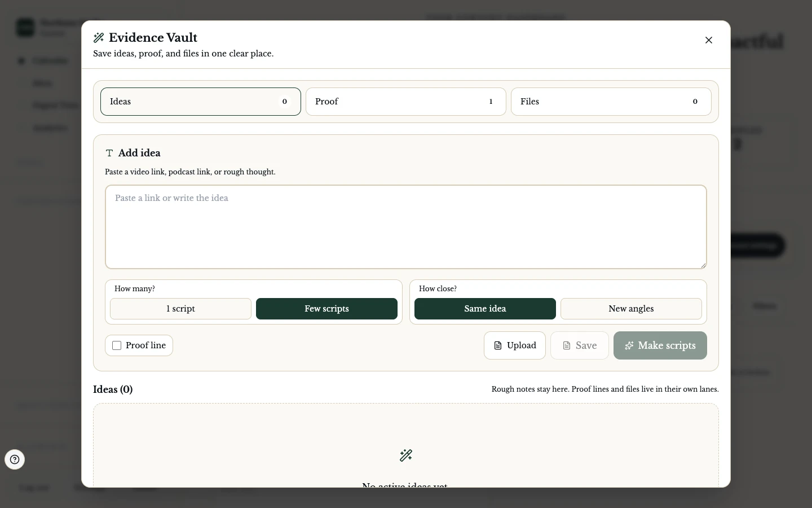Click the magic wand icon beside Evidence Vault title

click(x=99, y=38)
